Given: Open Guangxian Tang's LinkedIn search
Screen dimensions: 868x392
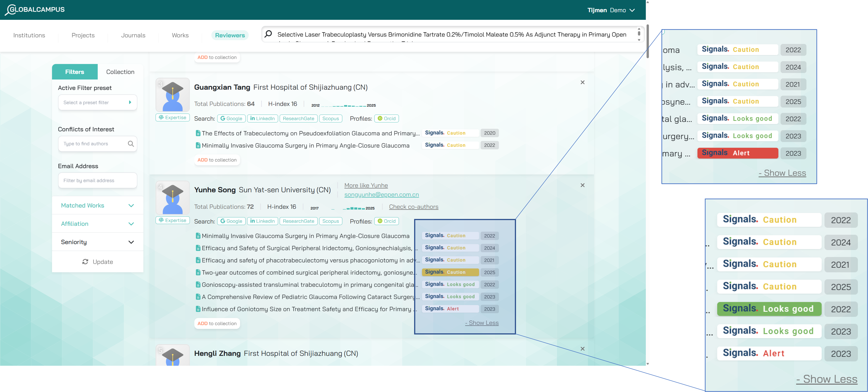Looking at the screenshot, I should pos(262,118).
